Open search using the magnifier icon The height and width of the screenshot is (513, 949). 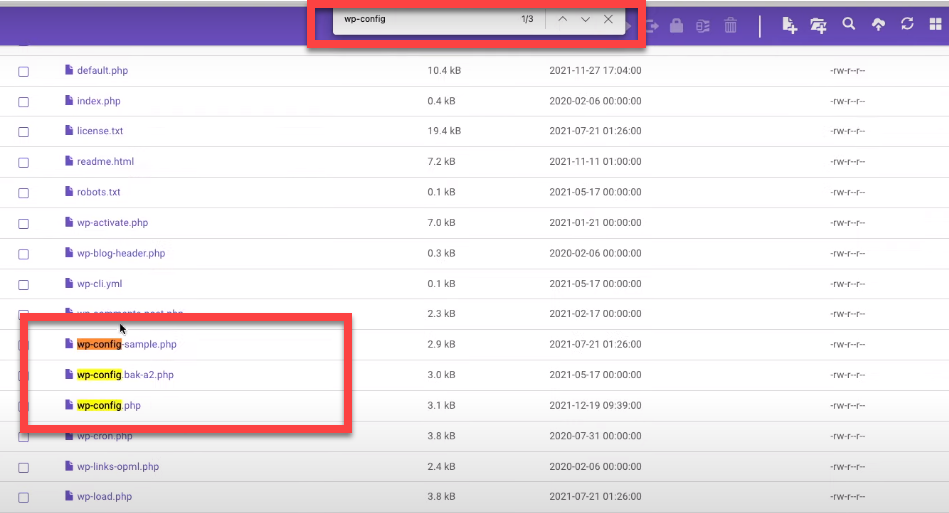[849, 24]
